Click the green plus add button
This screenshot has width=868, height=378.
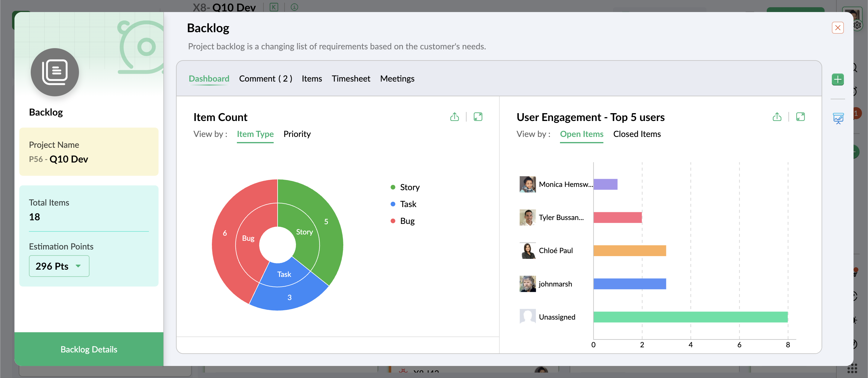[837, 79]
